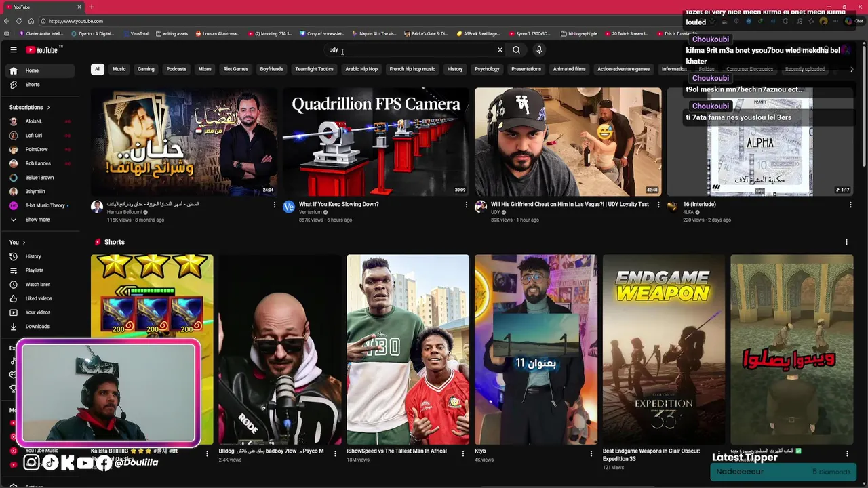868x488 pixels.
Task: Select the Music filter chip
Action: pyautogui.click(x=119, y=69)
